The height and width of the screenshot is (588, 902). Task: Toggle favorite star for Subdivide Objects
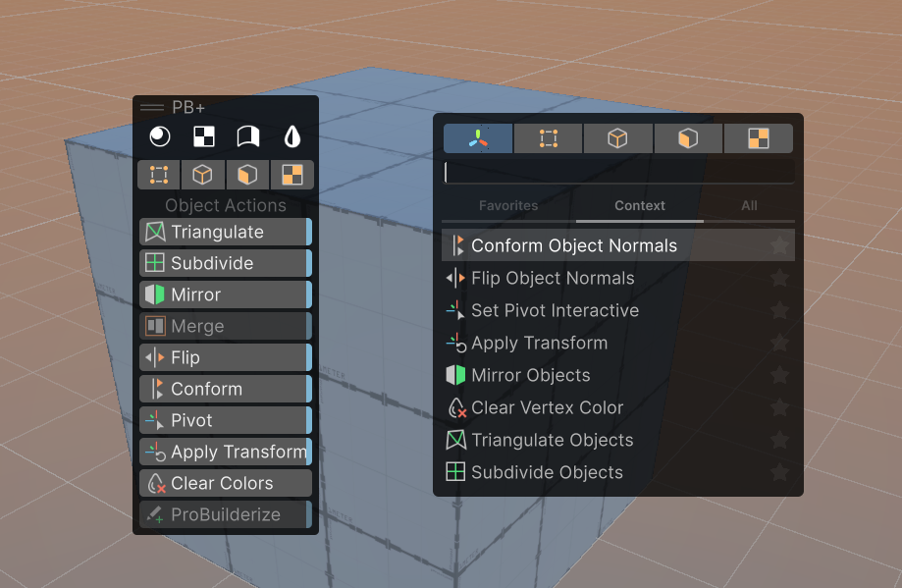point(779,472)
